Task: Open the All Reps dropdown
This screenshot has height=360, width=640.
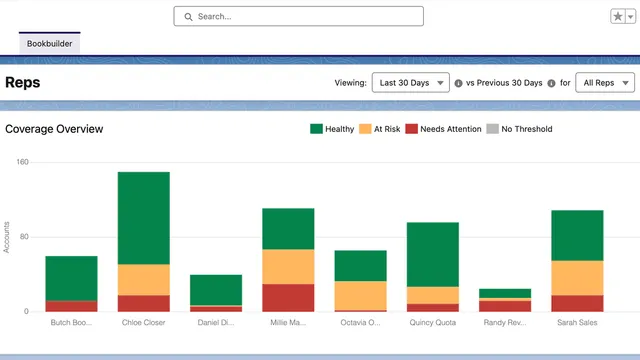Action: click(605, 83)
